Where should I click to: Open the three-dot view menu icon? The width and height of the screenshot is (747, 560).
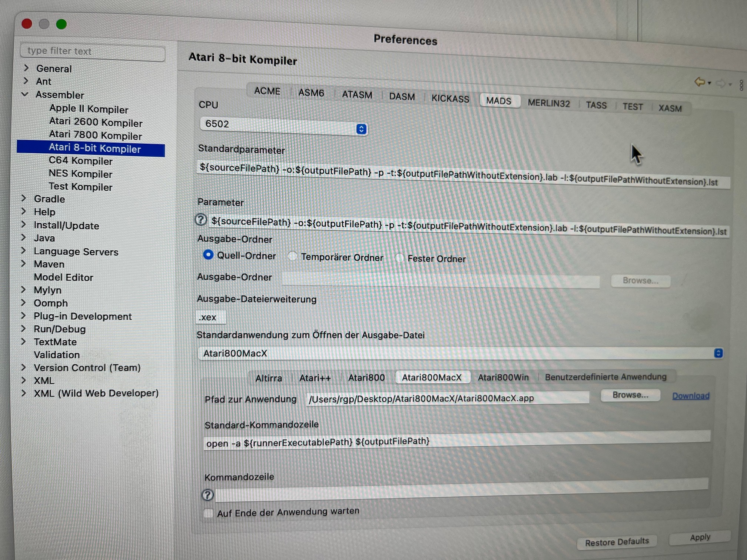click(741, 85)
